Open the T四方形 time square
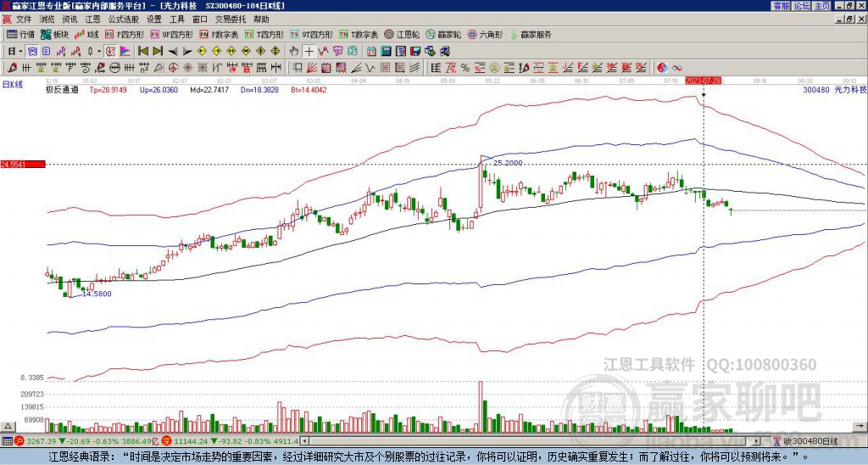 click(264, 34)
